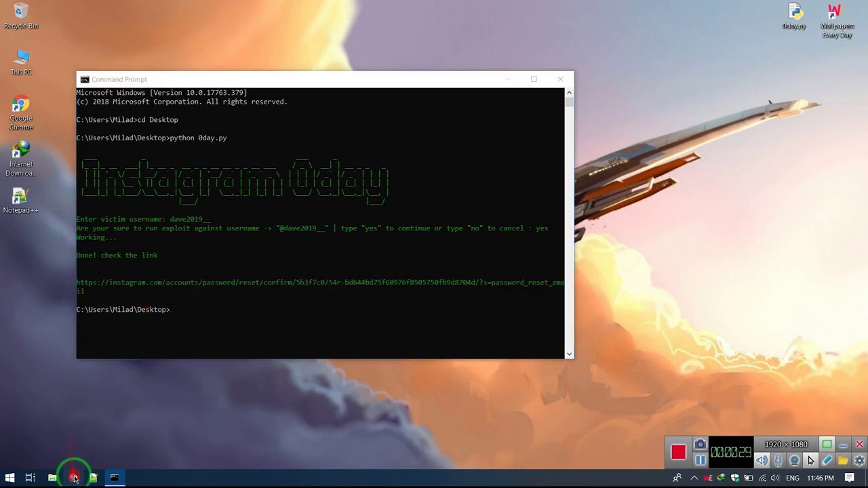The image size is (868, 488).
Task: Toggle system speaker audio capture in recorder
Action: coord(762,460)
